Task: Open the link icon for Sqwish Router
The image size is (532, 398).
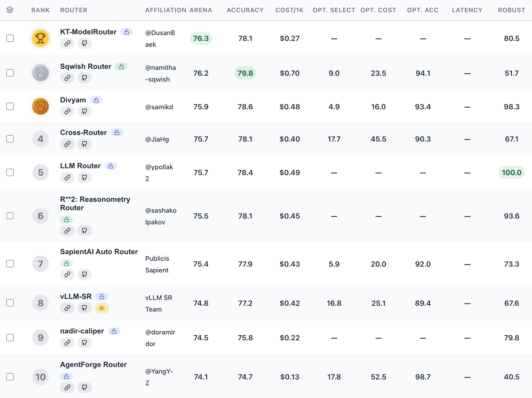Action: pyautogui.click(x=67, y=78)
